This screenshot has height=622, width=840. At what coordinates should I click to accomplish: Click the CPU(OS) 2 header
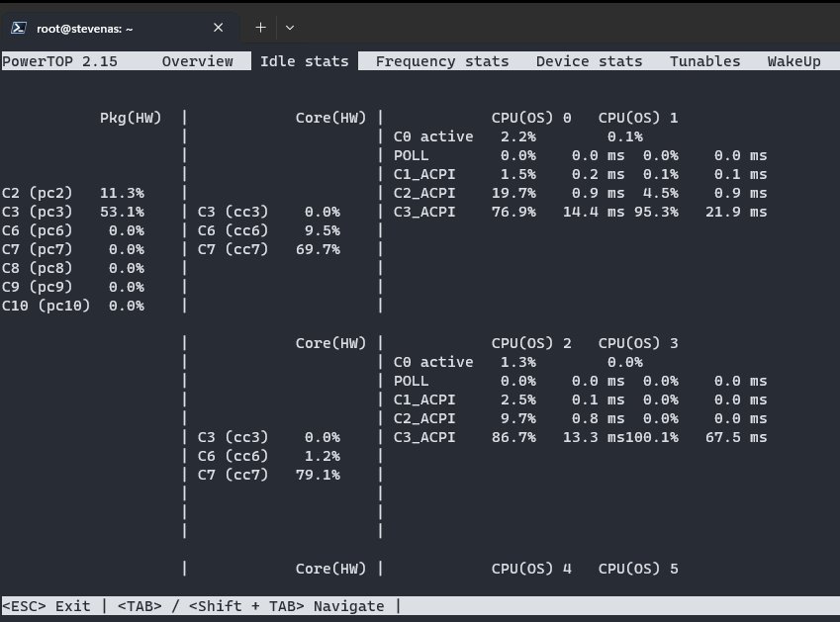point(531,343)
